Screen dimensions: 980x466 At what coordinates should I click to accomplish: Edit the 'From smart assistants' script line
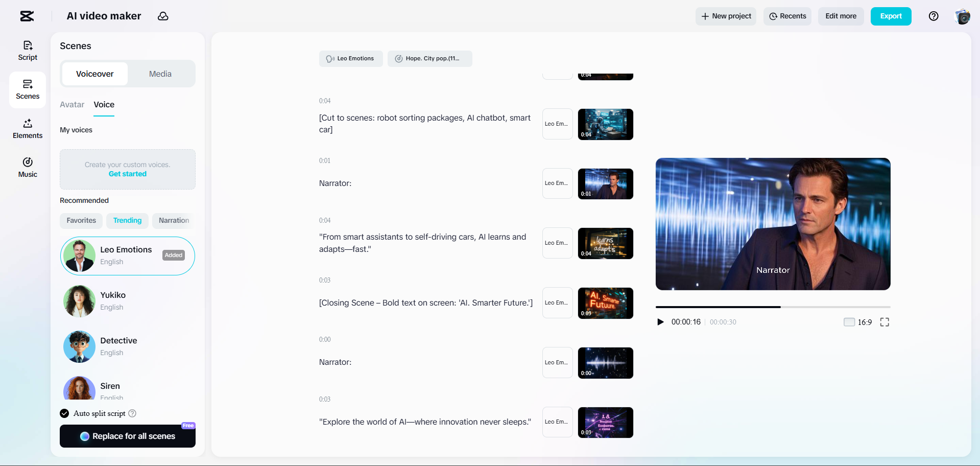click(423, 243)
